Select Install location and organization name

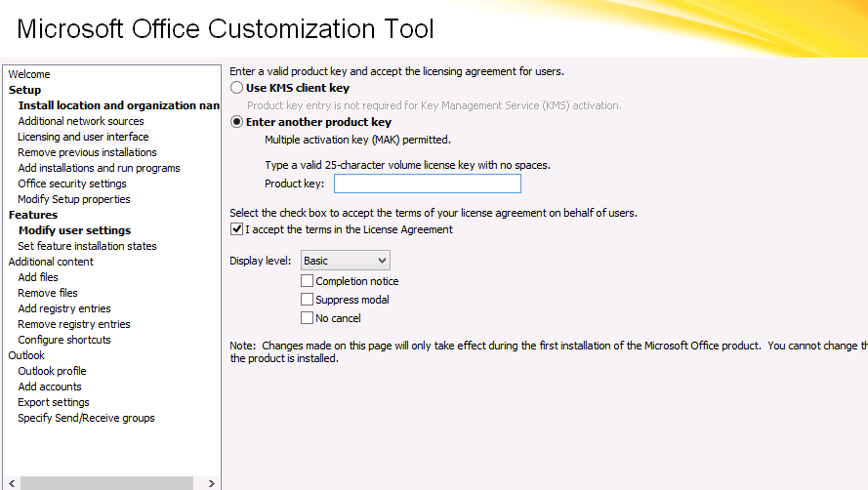click(x=119, y=105)
